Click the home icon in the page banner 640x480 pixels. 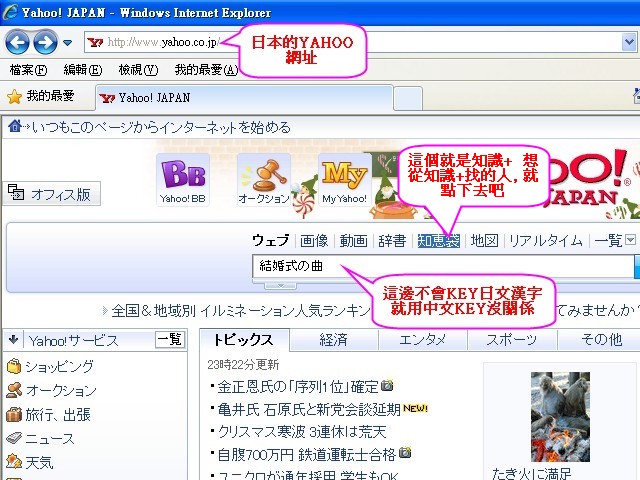(x=15, y=126)
